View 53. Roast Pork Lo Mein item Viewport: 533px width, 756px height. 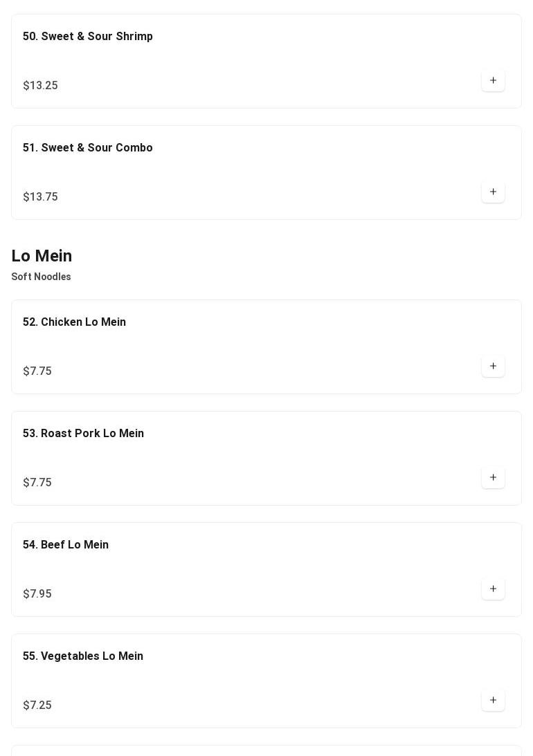coord(83,434)
